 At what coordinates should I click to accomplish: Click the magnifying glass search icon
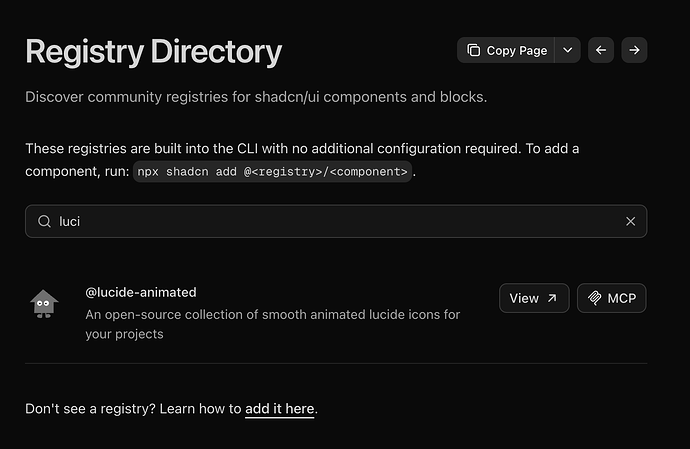(x=44, y=222)
